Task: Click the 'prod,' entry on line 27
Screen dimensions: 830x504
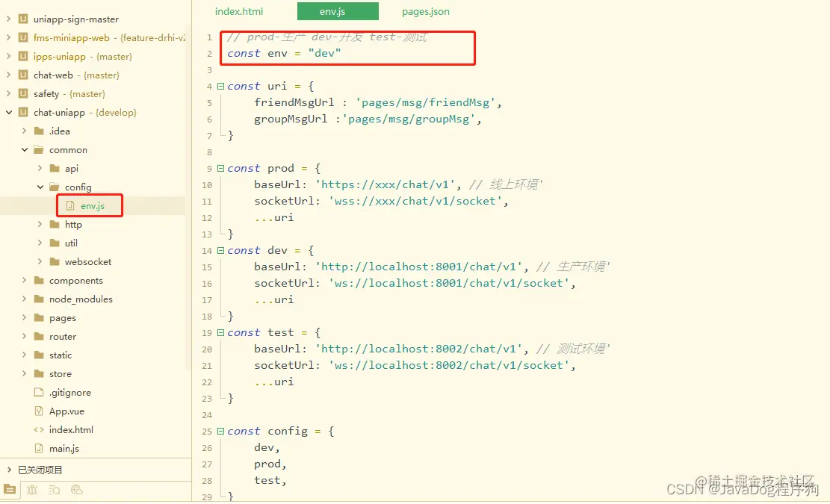Action: (x=270, y=464)
